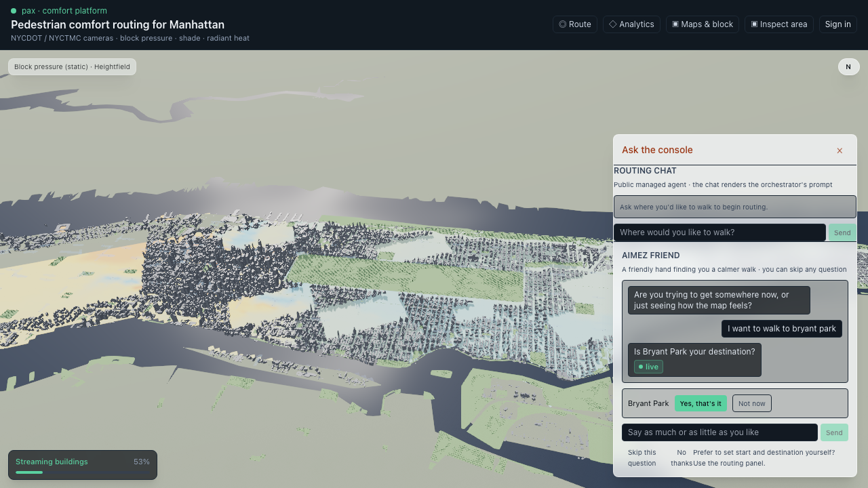Activate the Inspect area tool
Screen dimensions: 868x488
[779, 24]
